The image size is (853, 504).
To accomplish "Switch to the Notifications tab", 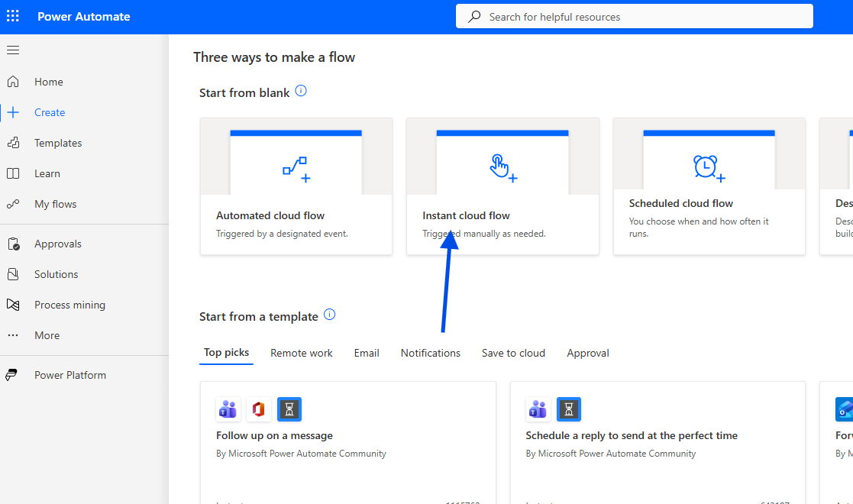I will click(431, 353).
